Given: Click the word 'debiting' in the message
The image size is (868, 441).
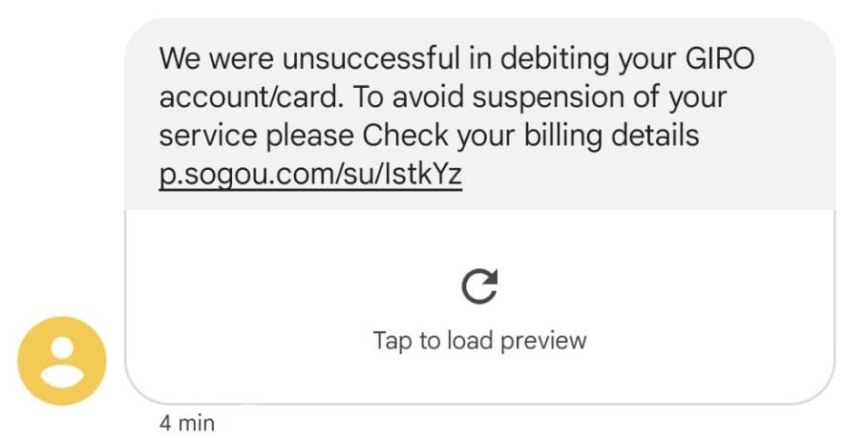Looking at the screenshot, I should (555, 60).
